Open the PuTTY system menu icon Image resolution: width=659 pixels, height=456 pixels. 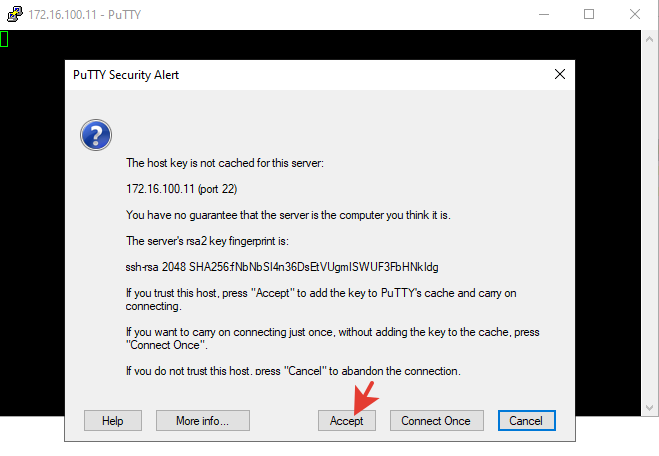coord(15,14)
